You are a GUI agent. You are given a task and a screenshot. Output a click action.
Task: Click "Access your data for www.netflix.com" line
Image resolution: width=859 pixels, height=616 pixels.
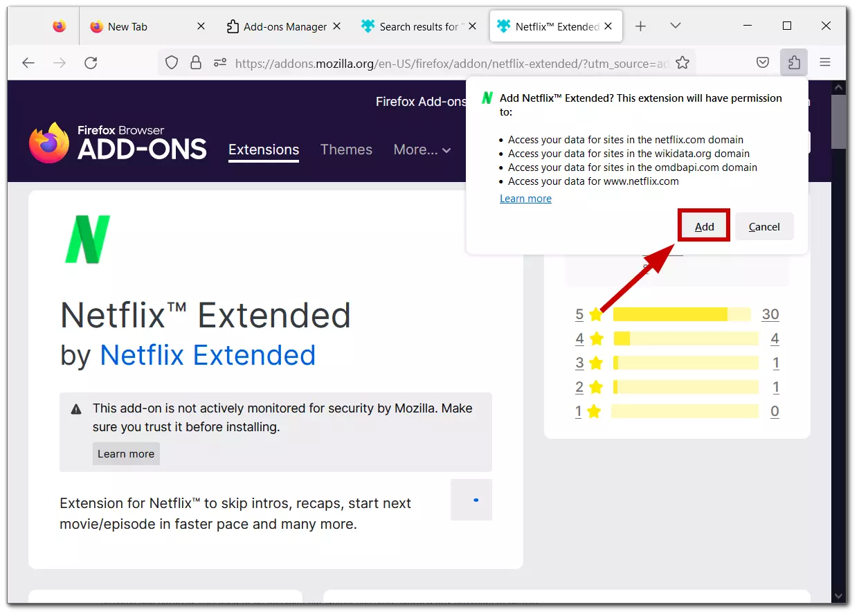tap(593, 181)
